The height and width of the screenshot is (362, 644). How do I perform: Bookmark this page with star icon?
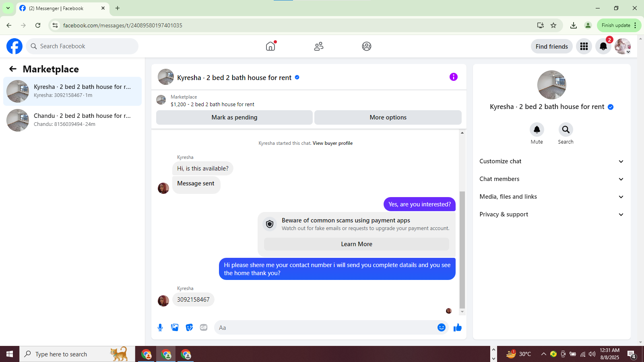[553, 25]
